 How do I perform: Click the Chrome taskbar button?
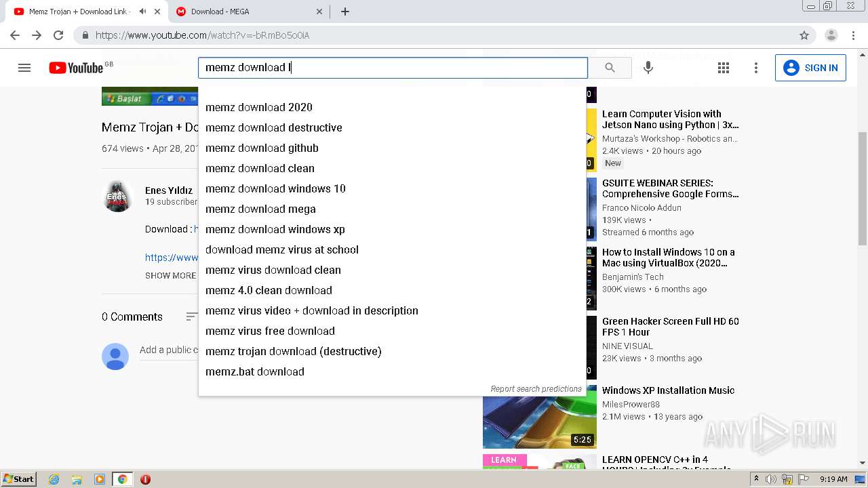(x=122, y=479)
